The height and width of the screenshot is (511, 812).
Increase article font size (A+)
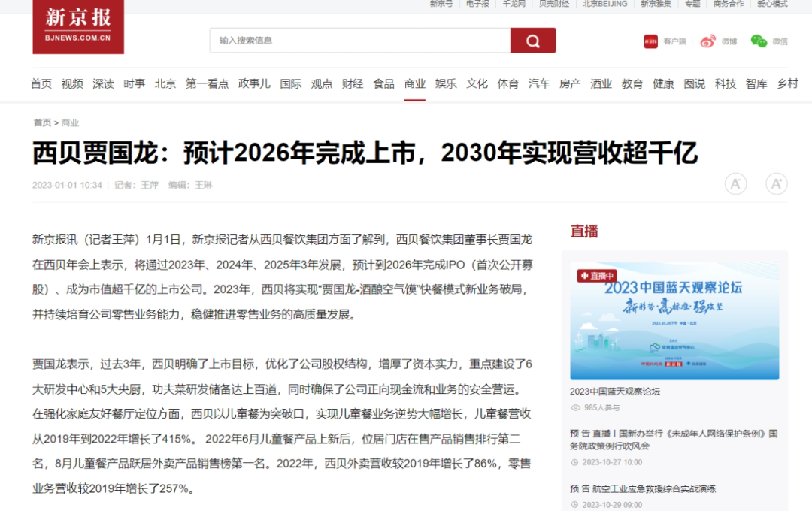[x=776, y=183]
